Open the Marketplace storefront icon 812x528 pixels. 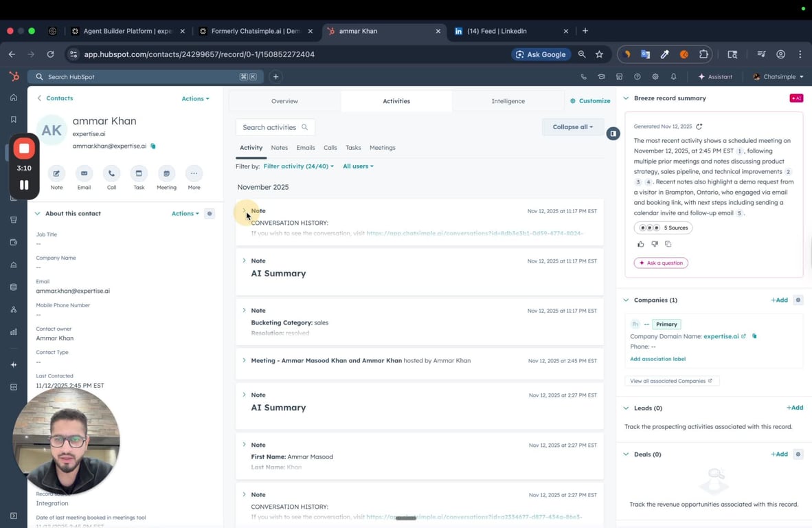[619, 77]
